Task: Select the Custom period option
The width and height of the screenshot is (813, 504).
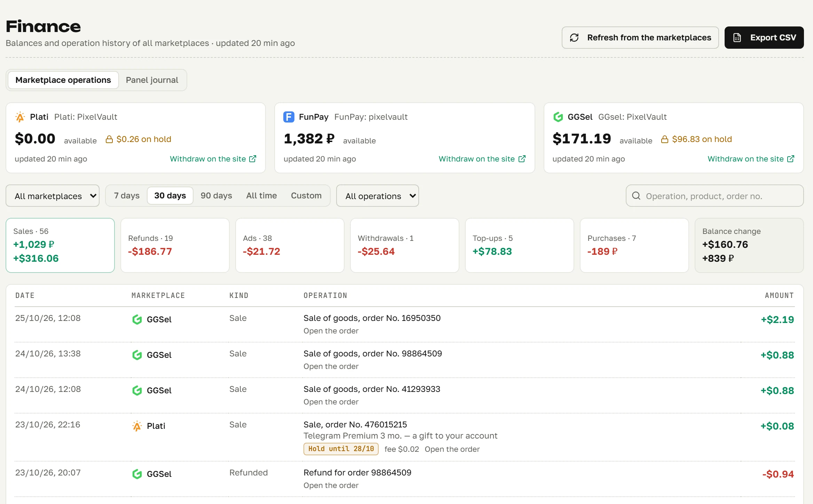Action: (306, 196)
